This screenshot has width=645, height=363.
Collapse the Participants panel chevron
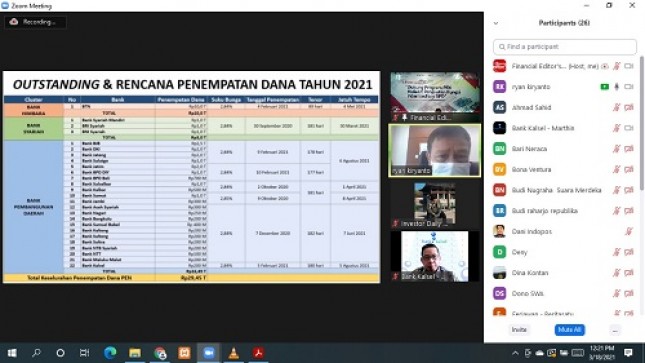[496, 23]
